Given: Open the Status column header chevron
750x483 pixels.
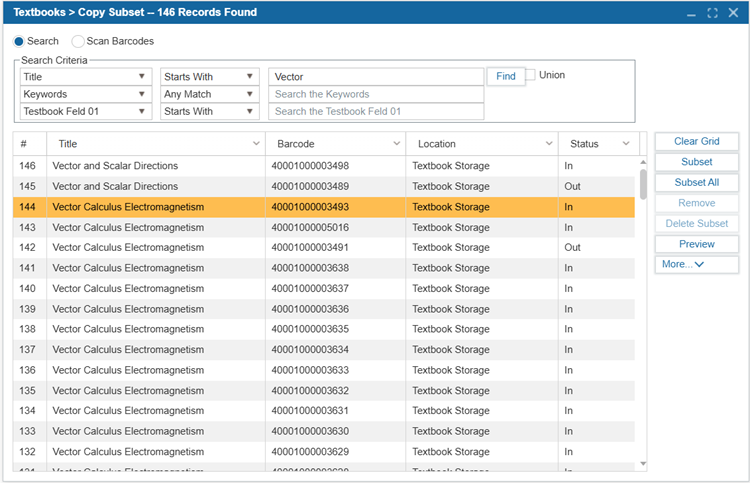Looking at the screenshot, I should point(626,143).
